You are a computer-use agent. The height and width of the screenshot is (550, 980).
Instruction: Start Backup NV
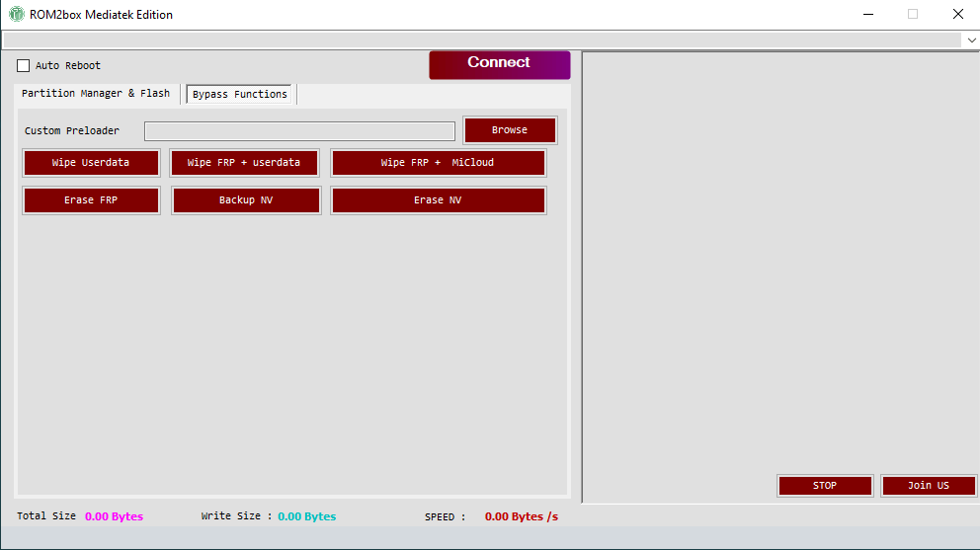[x=246, y=200]
